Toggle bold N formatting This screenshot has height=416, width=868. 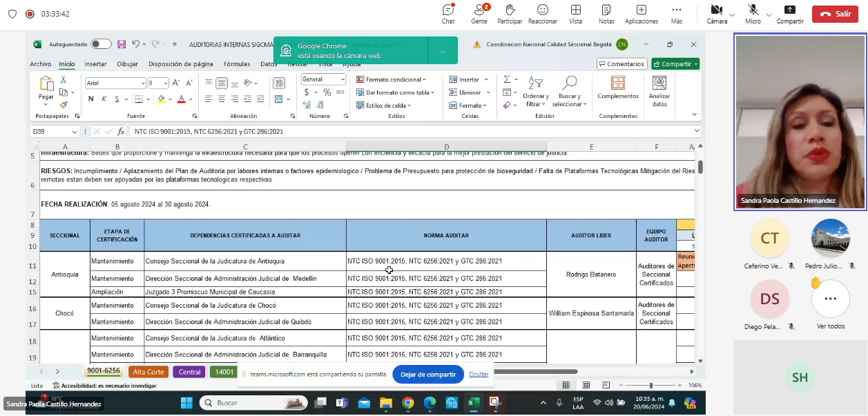tap(91, 99)
